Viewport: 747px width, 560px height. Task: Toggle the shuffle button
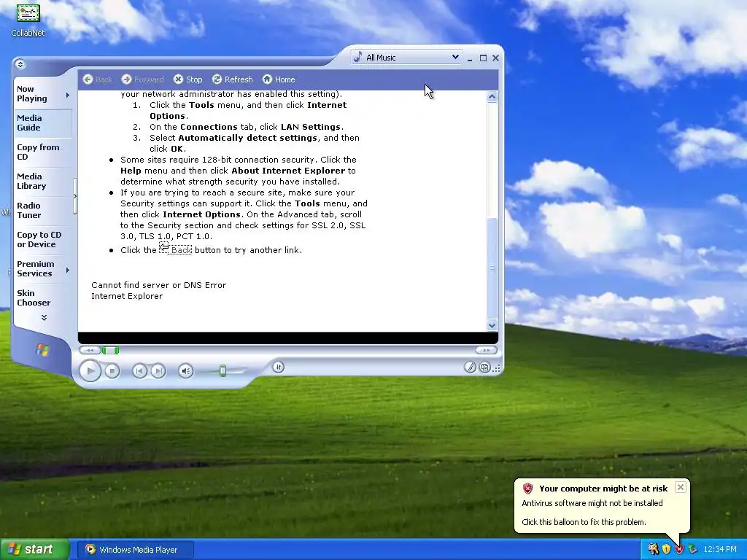[278, 367]
